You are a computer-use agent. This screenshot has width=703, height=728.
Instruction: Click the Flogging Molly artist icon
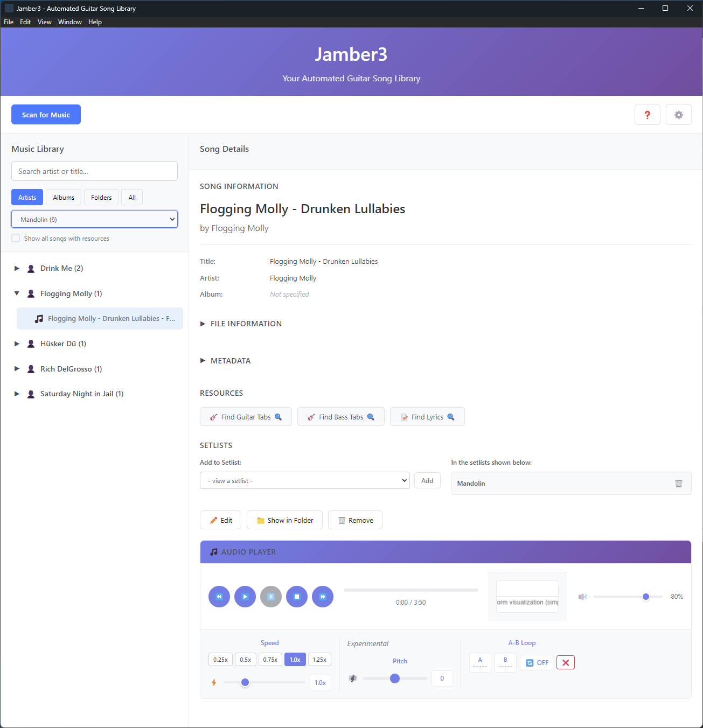click(31, 294)
